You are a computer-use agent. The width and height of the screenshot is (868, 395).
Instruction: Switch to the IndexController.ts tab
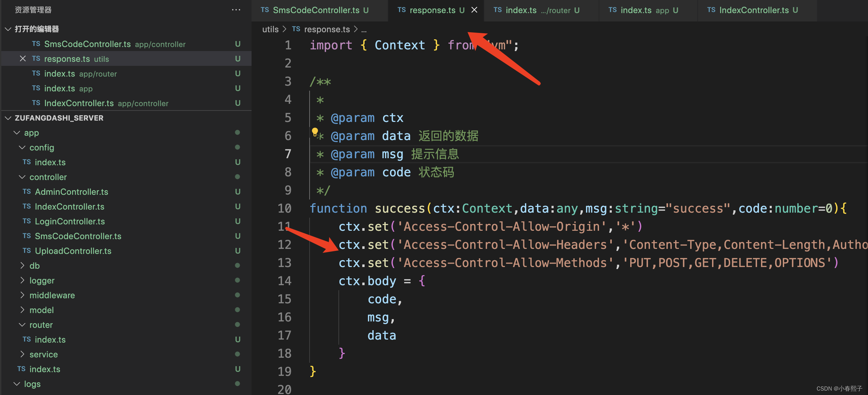click(756, 10)
